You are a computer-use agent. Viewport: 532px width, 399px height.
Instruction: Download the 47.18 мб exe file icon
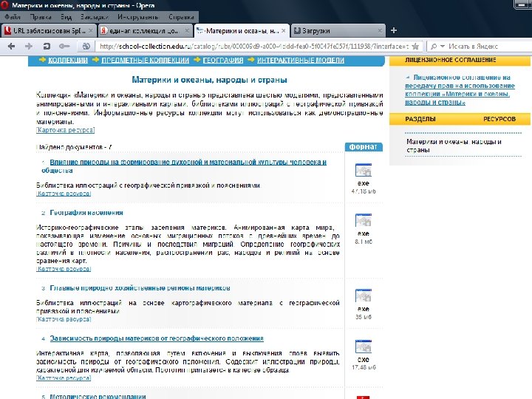click(364, 170)
